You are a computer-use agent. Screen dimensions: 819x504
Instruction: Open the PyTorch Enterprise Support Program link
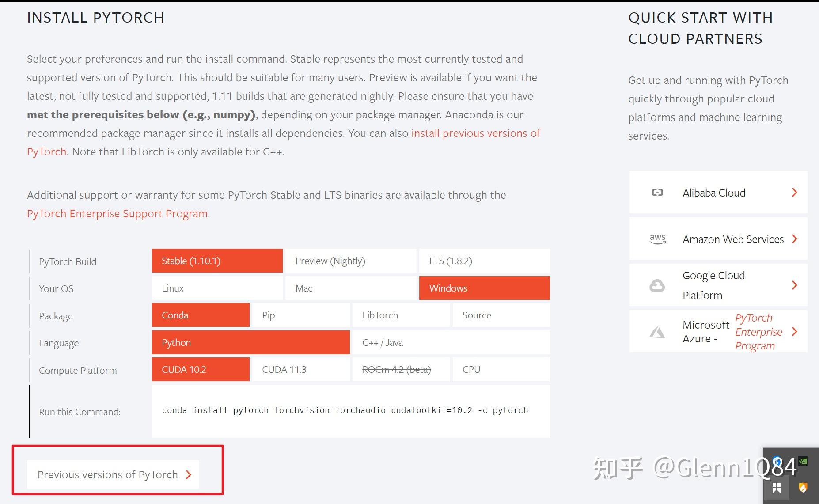click(117, 213)
